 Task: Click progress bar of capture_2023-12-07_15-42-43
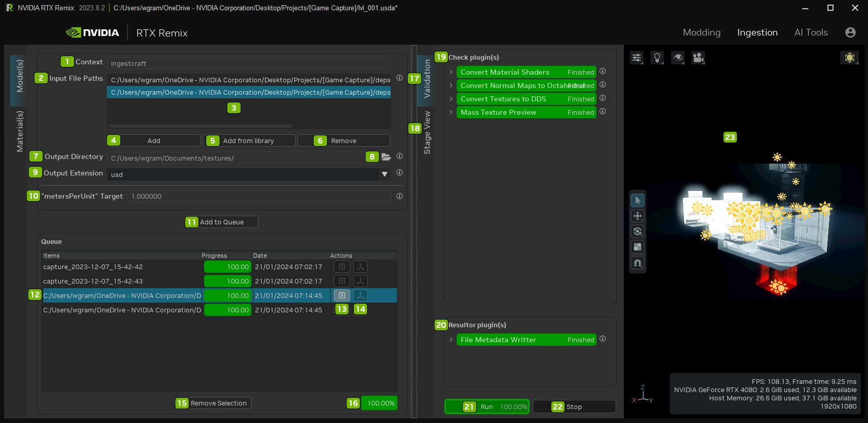[228, 281]
